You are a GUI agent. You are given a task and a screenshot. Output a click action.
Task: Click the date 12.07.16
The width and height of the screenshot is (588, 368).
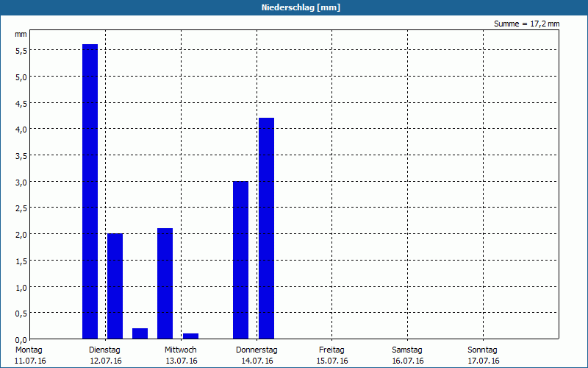pos(106,361)
